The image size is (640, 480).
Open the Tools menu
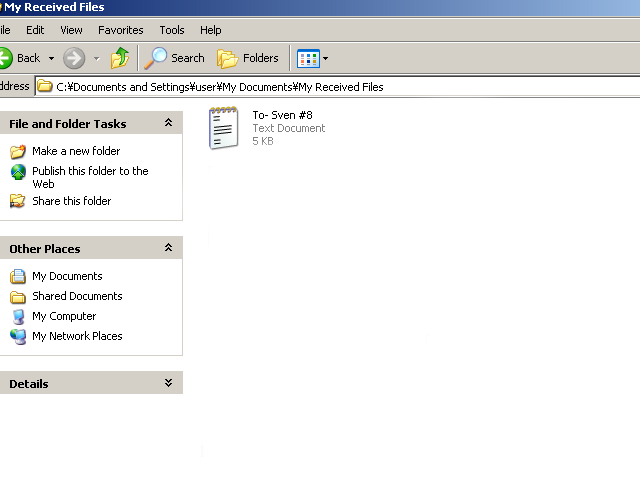(172, 30)
